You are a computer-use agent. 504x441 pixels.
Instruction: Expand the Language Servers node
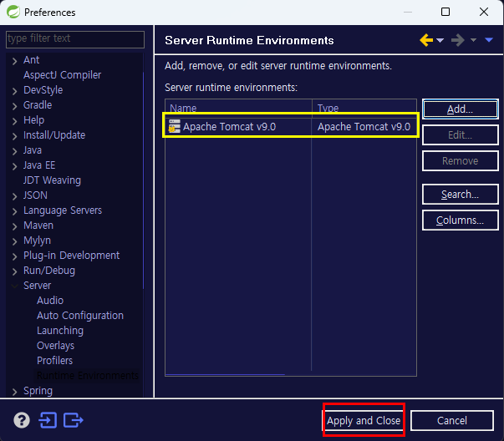point(14,211)
